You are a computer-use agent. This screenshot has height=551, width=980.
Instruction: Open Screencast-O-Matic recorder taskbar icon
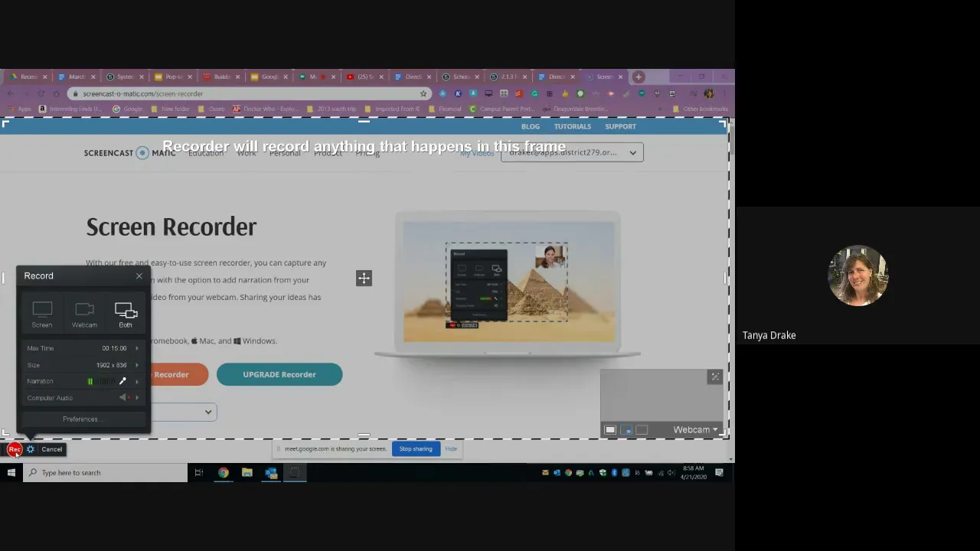click(x=295, y=473)
